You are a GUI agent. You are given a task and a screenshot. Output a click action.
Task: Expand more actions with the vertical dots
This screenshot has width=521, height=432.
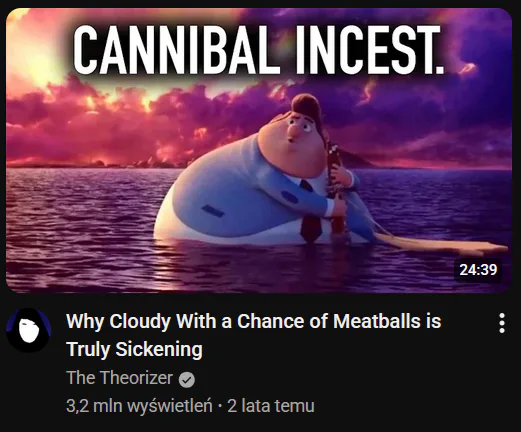[502, 323]
